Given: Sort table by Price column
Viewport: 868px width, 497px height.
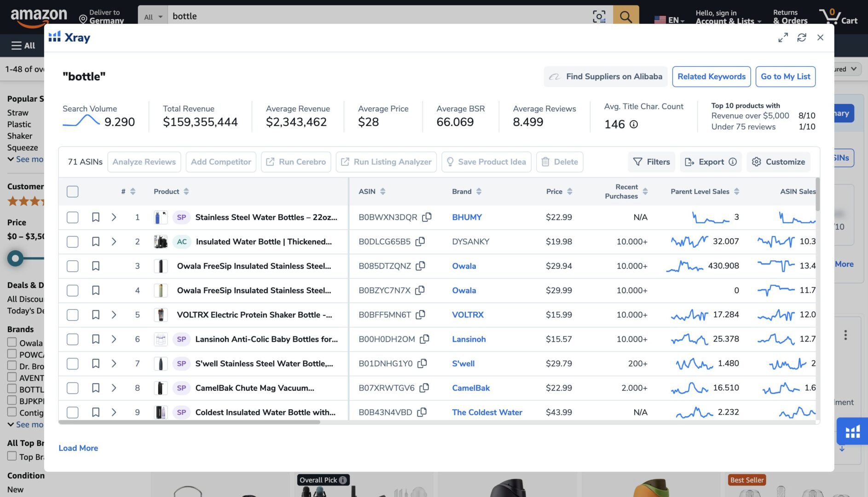Looking at the screenshot, I should tap(569, 191).
